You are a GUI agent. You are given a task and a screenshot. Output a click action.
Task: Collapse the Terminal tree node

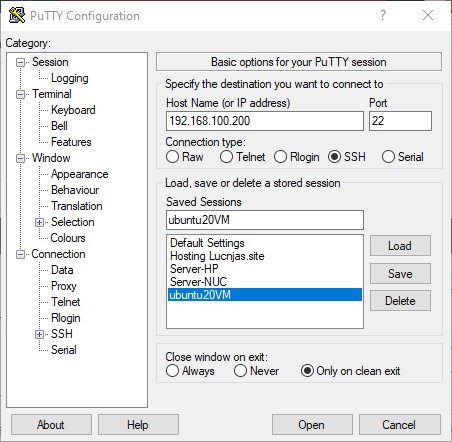21,94
